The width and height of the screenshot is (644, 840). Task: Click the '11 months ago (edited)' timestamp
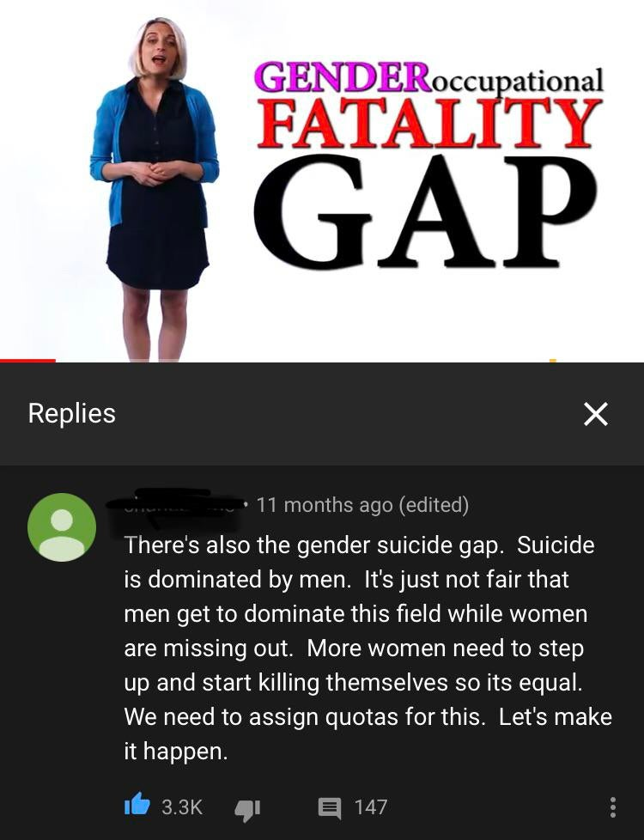(x=362, y=505)
